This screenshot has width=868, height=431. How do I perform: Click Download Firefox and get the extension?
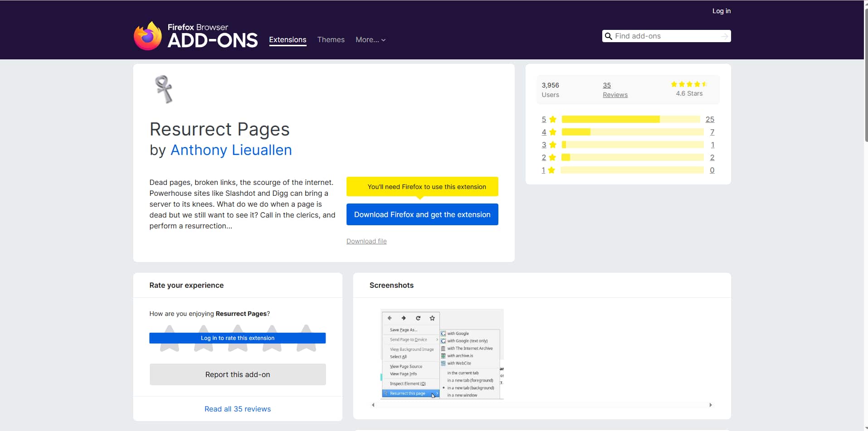point(422,214)
